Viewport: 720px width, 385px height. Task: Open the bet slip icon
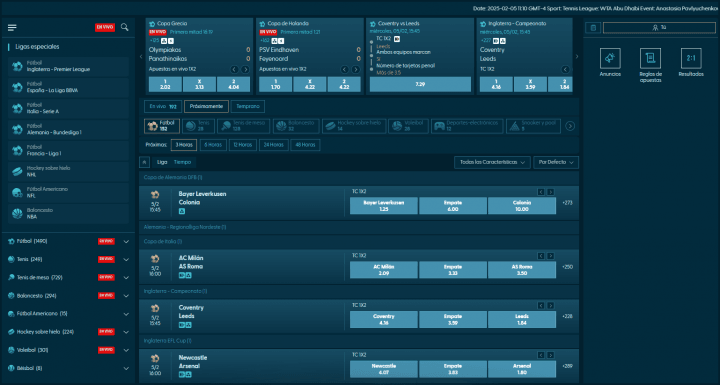coord(593,28)
